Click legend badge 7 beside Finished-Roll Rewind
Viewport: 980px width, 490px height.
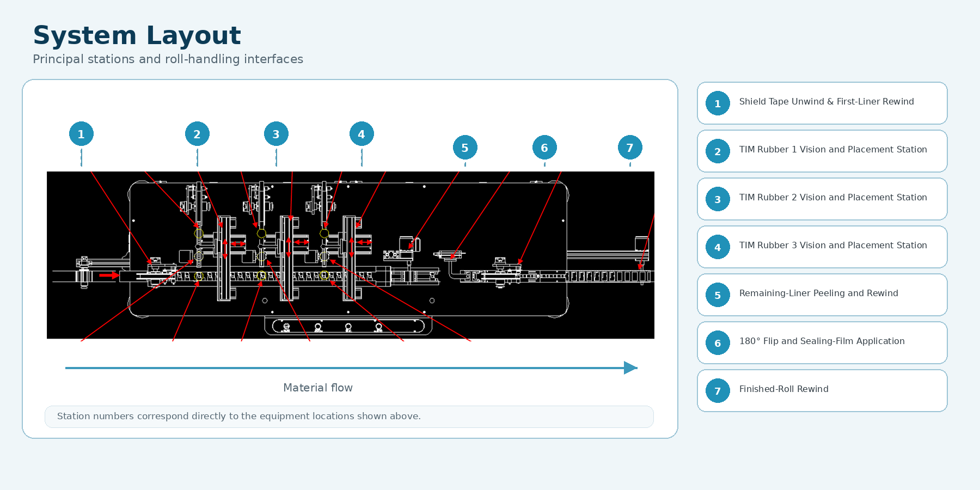[x=718, y=391]
